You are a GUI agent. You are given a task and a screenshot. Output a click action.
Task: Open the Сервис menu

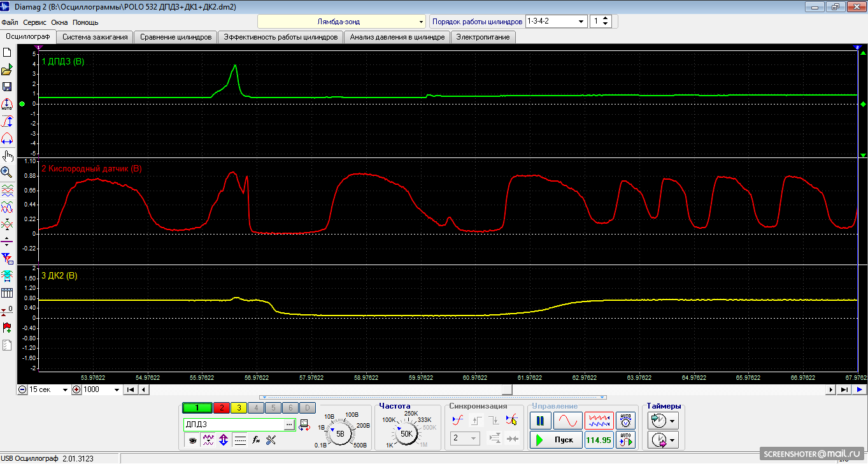(34, 22)
